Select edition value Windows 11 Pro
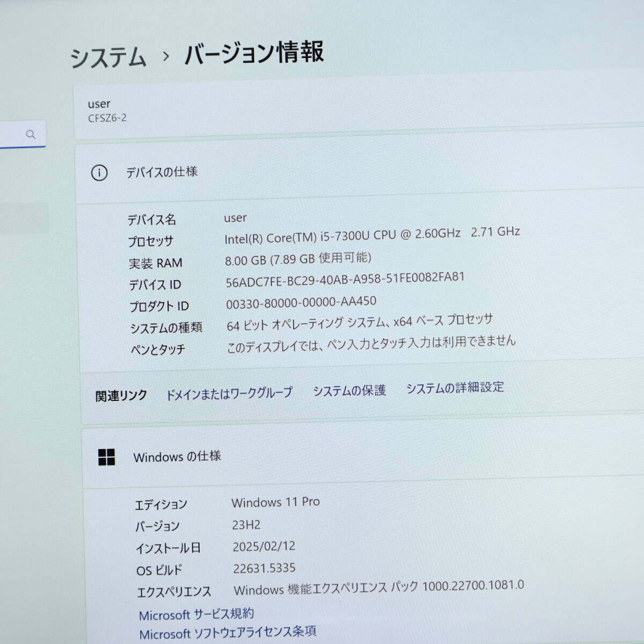 (x=275, y=502)
